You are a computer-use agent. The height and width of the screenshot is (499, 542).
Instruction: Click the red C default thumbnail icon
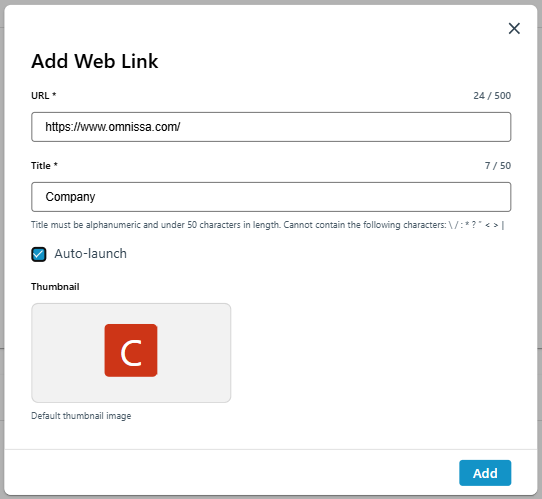pyautogui.click(x=131, y=350)
